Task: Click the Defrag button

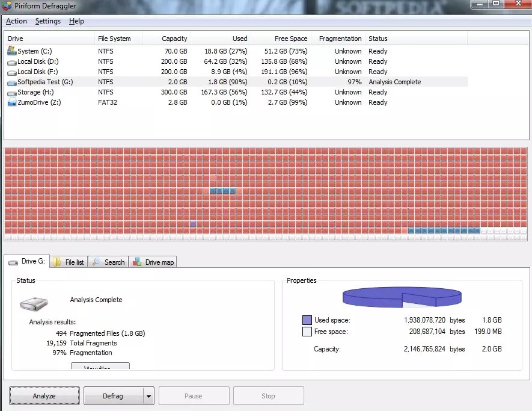Action: click(113, 396)
